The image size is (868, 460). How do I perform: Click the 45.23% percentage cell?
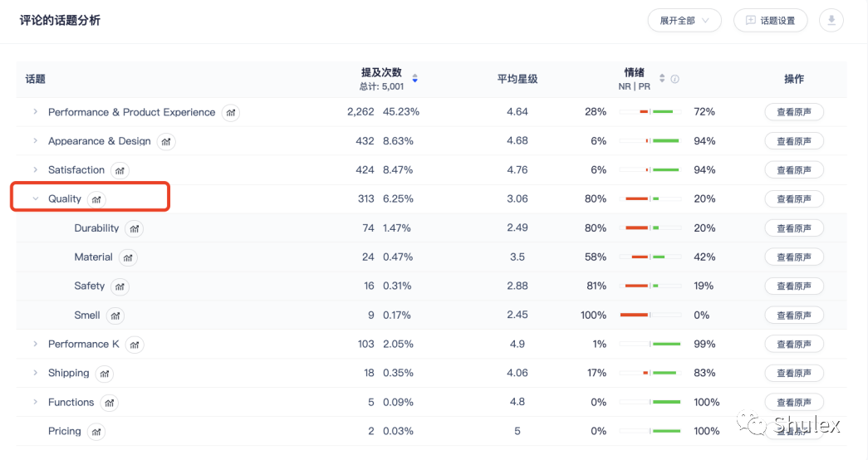pos(401,112)
